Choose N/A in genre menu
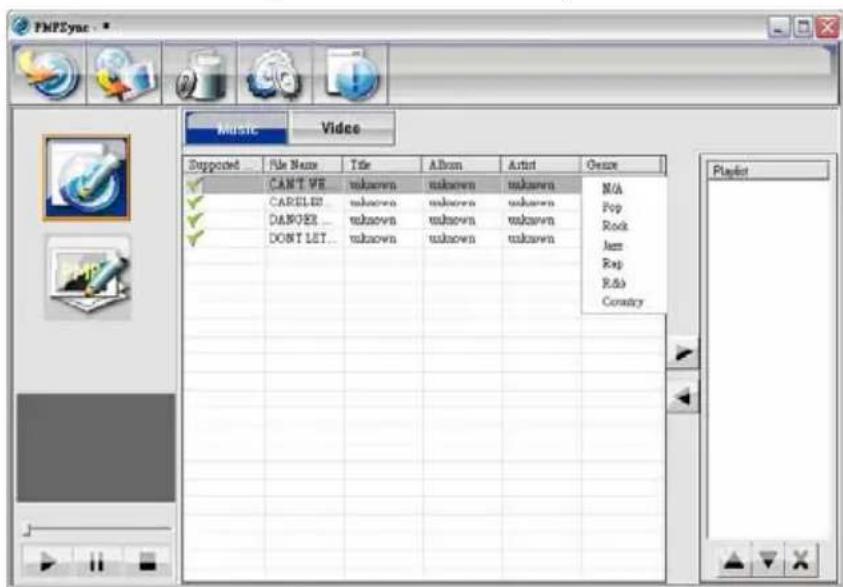Screen dimensions: 843x587 pyautogui.click(x=612, y=189)
